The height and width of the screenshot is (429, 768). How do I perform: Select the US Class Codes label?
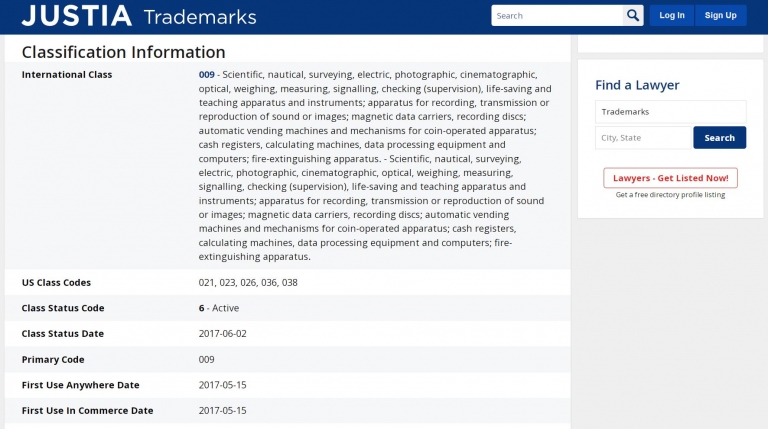(56, 283)
